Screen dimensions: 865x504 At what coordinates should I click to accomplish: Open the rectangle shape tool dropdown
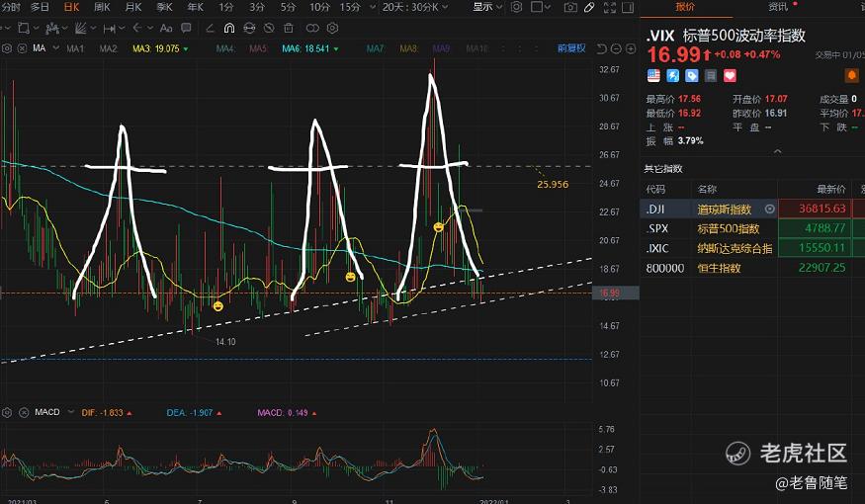tap(28, 28)
